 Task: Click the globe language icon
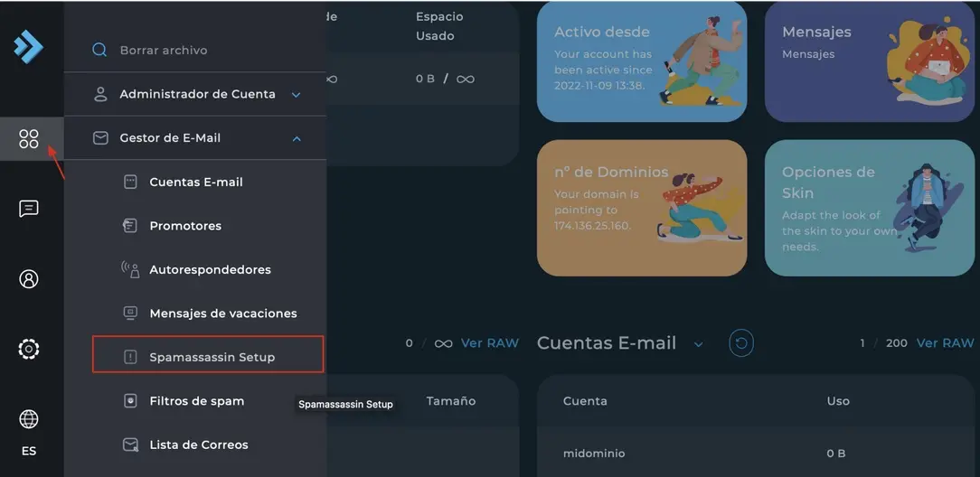coord(29,419)
